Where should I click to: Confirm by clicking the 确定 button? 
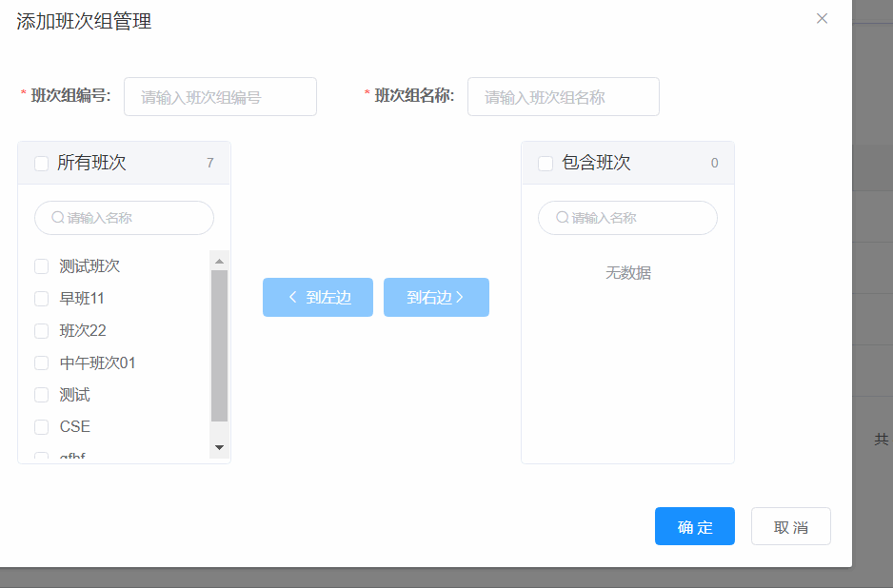pyautogui.click(x=694, y=525)
